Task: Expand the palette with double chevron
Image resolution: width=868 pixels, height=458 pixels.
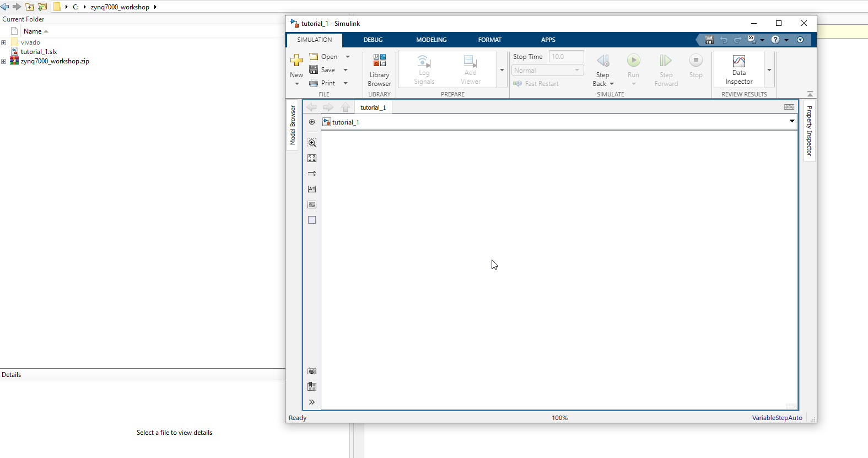Action: [x=312, y=402]
